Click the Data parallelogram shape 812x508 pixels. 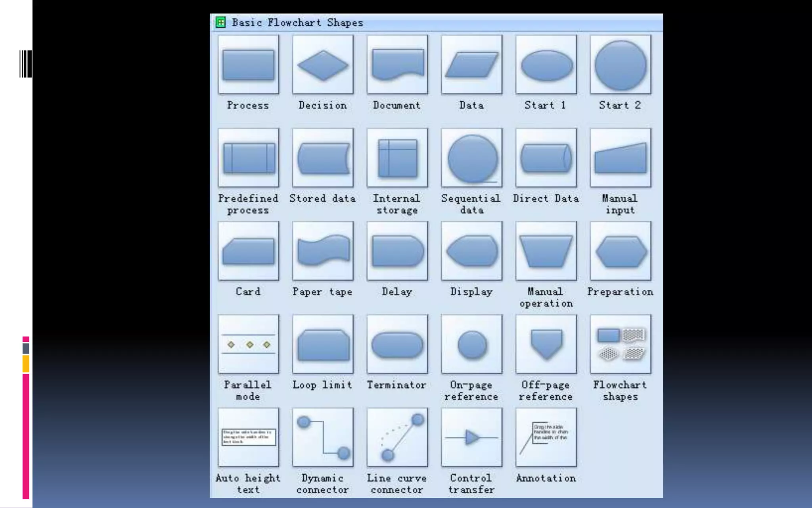click(471, 65)
